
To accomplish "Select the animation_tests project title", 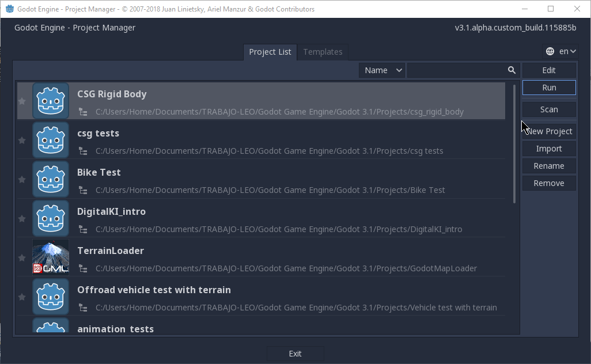I will 115,329.
